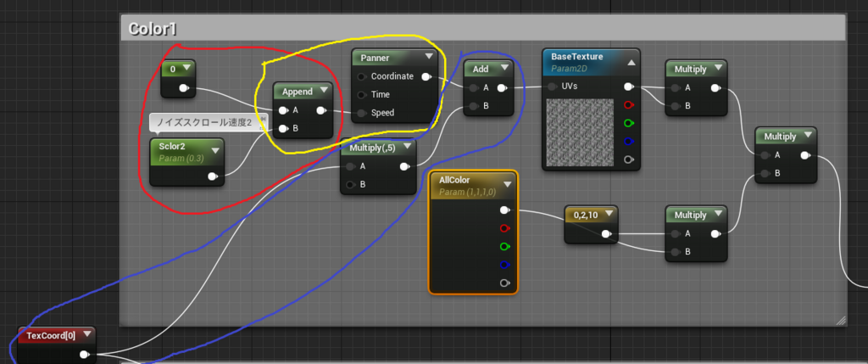Click the Sclor2 parameter output pin
The width and height of the screenshot is (868, 364).
pos(213,176)
